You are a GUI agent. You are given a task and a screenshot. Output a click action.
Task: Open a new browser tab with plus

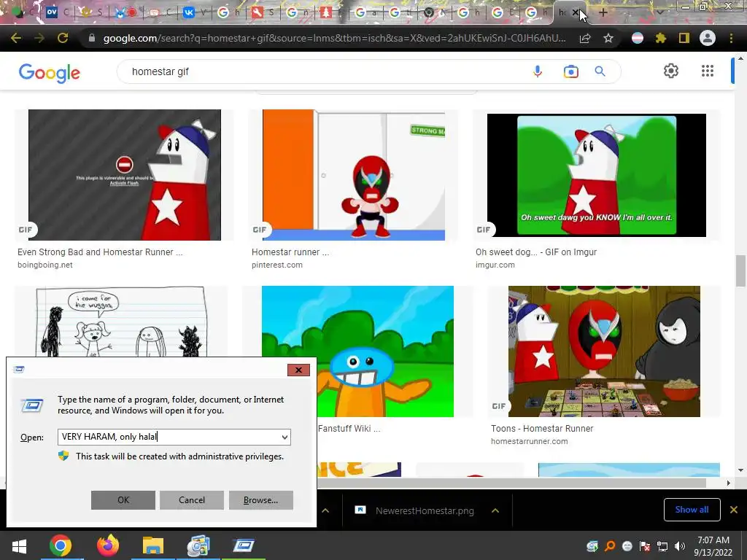pyautogui.click(x=603, y=12)
